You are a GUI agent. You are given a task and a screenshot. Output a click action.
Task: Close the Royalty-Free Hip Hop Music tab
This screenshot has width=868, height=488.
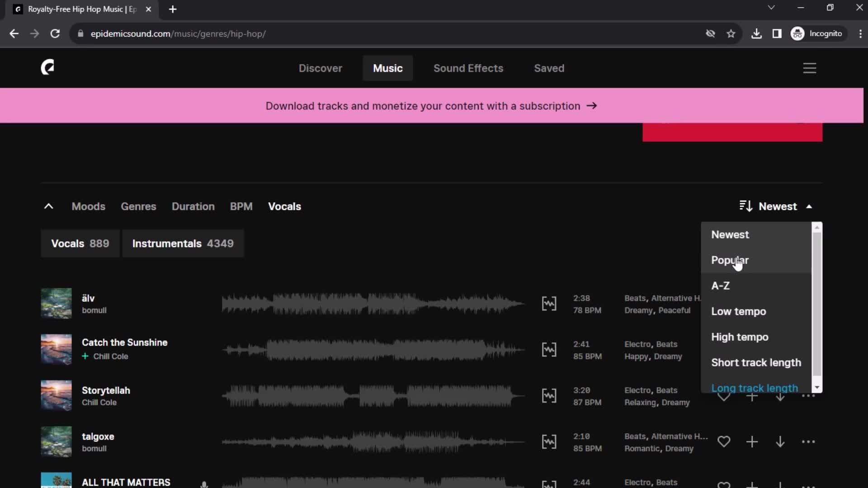[x=148, y=9]
